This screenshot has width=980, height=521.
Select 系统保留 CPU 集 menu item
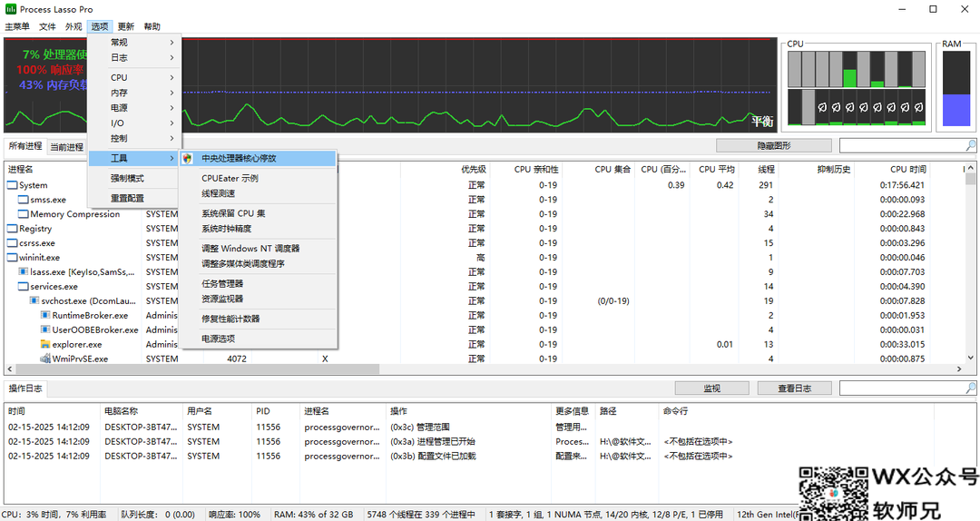(258, 213)
